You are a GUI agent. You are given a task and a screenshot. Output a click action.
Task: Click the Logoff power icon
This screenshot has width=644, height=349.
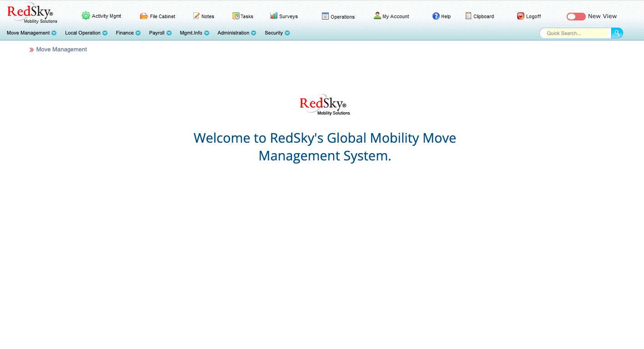point(521,16)
